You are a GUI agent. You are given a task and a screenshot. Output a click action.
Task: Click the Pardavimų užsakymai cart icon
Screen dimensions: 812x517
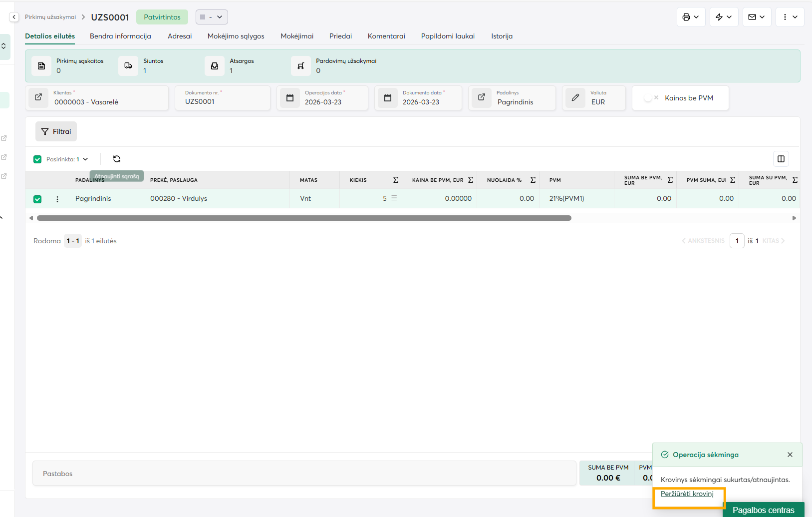point(301,66)
